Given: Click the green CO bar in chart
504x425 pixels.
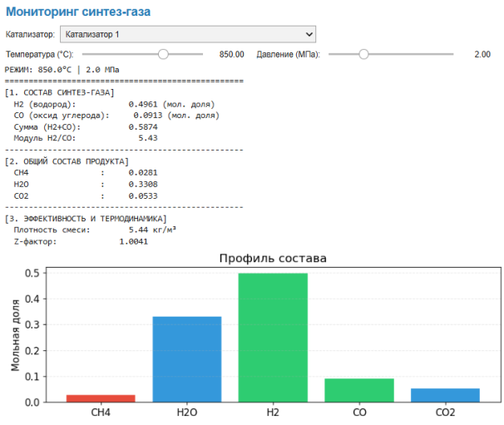Looking at the screenshot, I should point(359,390).
